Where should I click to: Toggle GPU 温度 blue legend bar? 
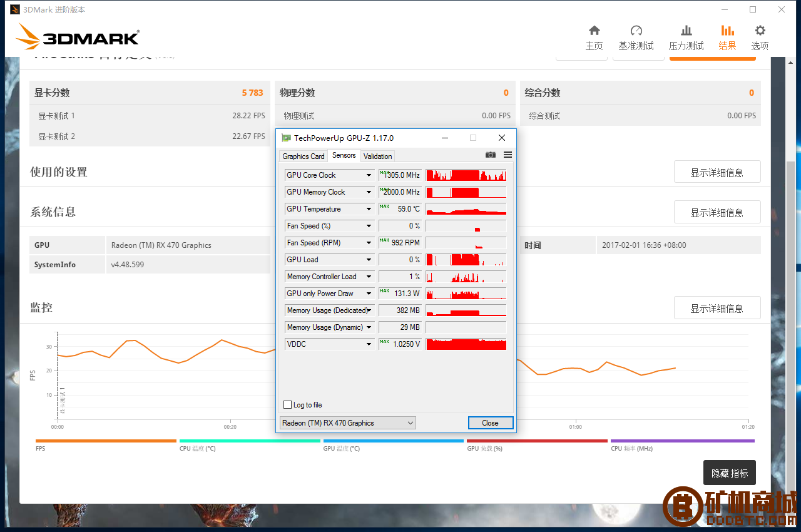(394, 441)
